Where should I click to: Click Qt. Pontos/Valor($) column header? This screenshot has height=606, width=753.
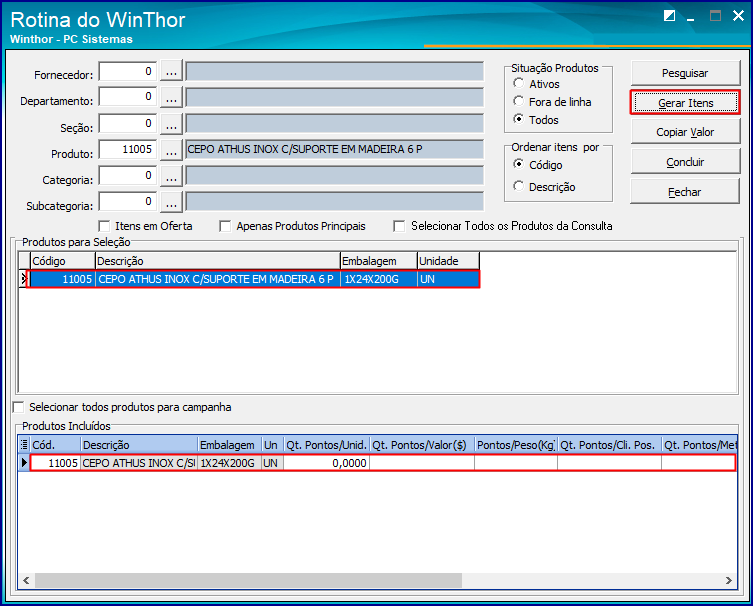pos(422,445)
